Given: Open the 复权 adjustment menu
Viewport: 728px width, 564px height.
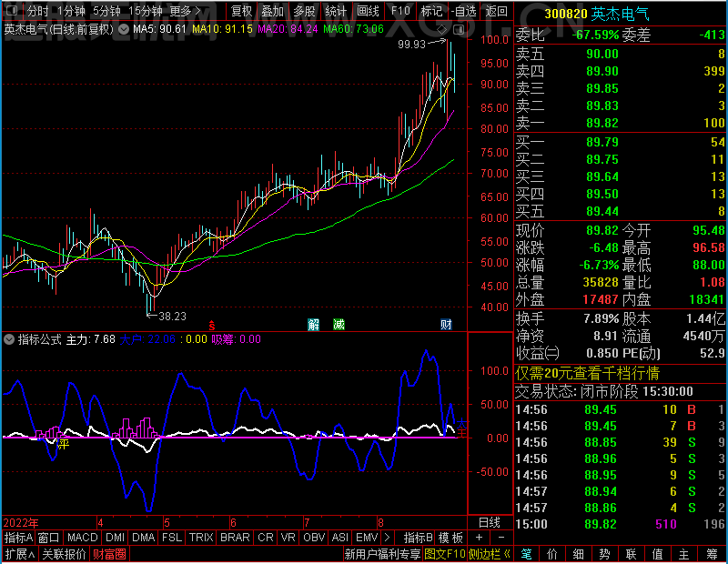Looking at the screenshot, I should (241, 11).
